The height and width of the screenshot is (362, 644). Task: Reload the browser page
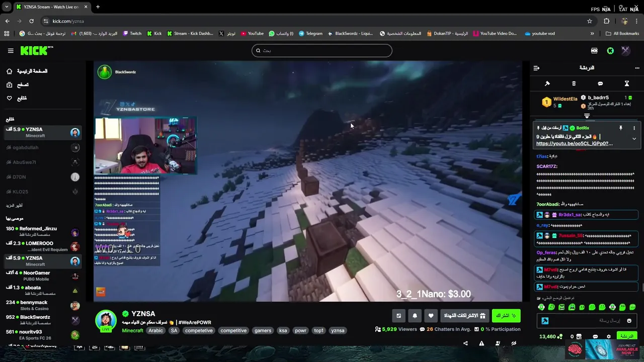pyautogui.click(x=31, y=21)
